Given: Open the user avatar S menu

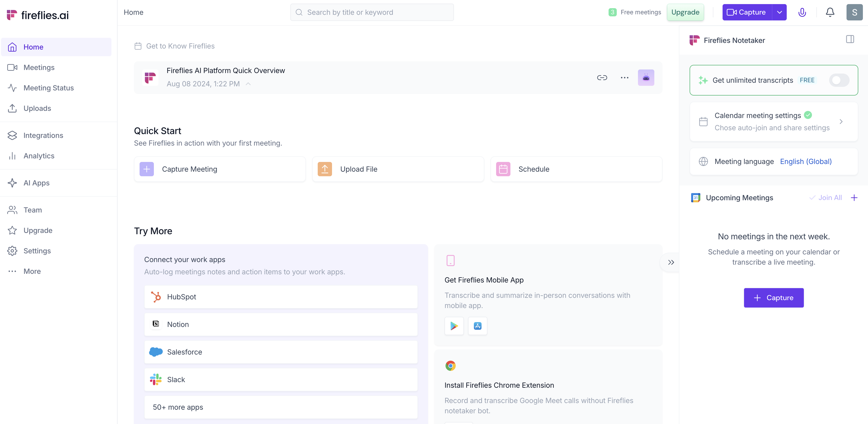Looking at the screenshot, I should [854, 13].
